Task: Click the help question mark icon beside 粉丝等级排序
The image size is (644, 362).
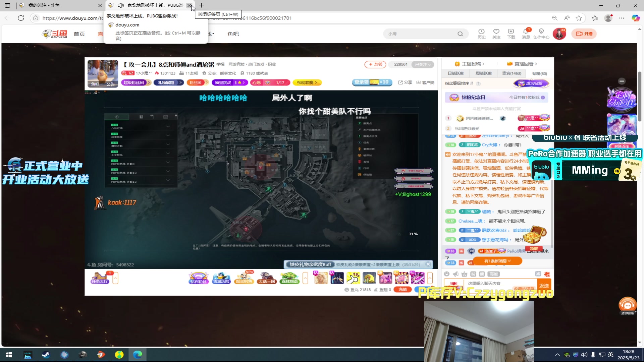Action: (478, 83)
